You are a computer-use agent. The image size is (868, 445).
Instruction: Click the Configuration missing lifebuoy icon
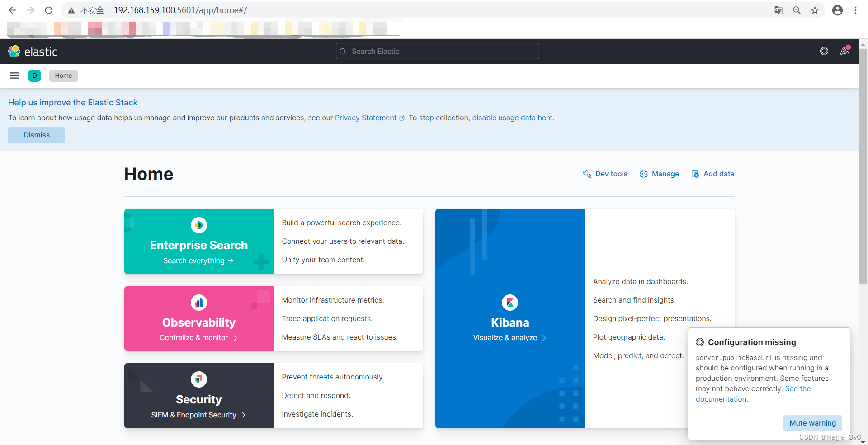pos(700,342)
